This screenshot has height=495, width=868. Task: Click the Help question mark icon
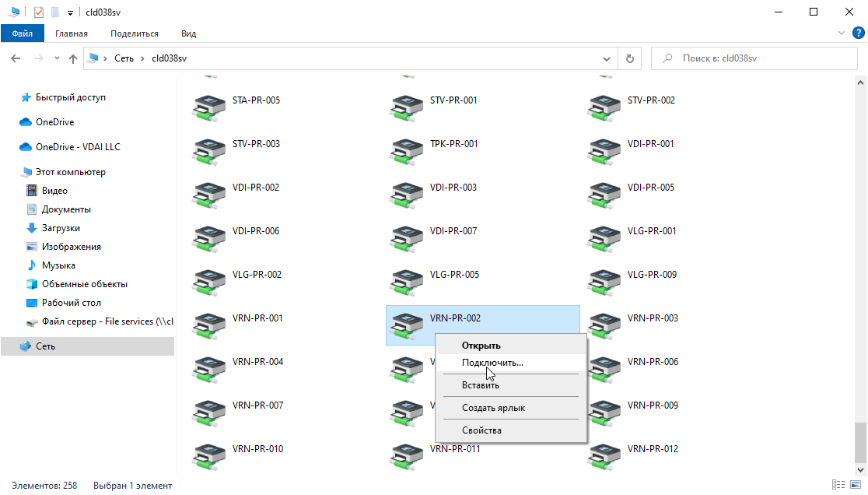pyautogui.click(x=859, y=33)
